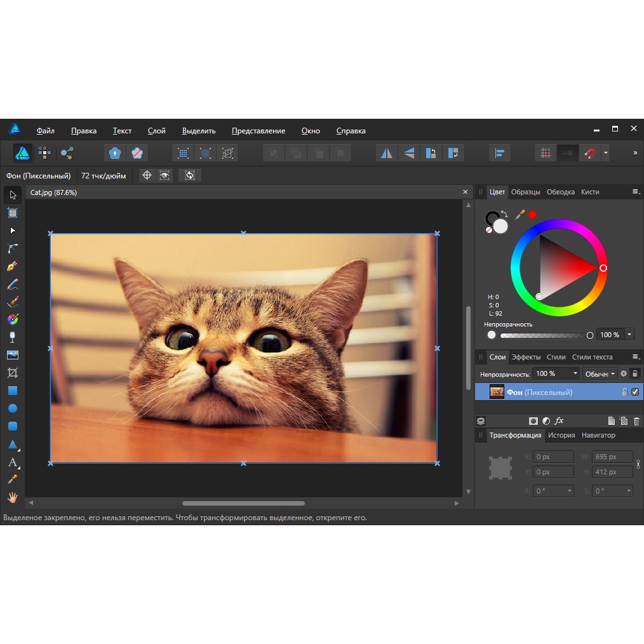The height and width of the screenshot is (644, 644).
Task: Switch to the История tab
Action: (561, 435)
